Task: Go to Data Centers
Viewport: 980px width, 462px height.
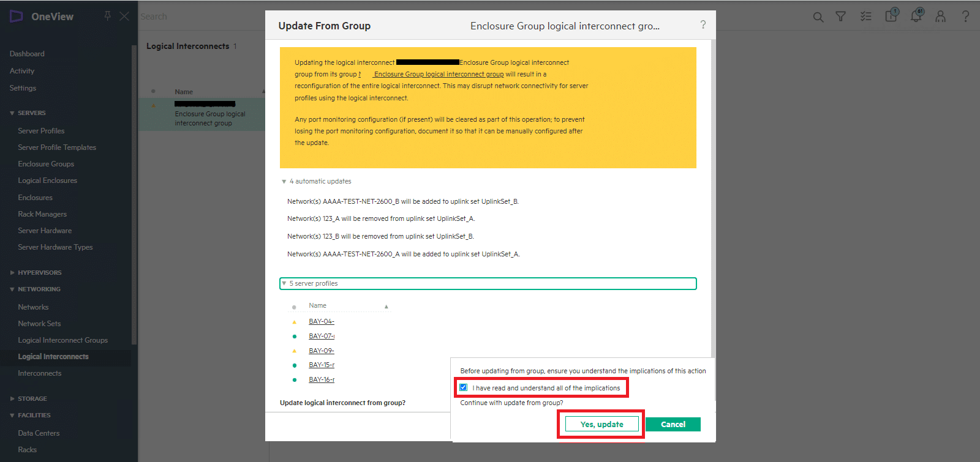Action: 39,433
